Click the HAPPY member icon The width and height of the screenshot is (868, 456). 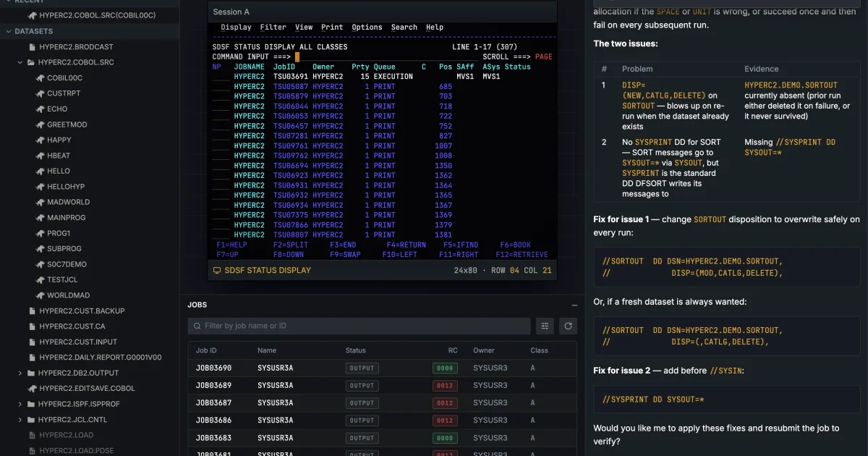coord(41,140)
